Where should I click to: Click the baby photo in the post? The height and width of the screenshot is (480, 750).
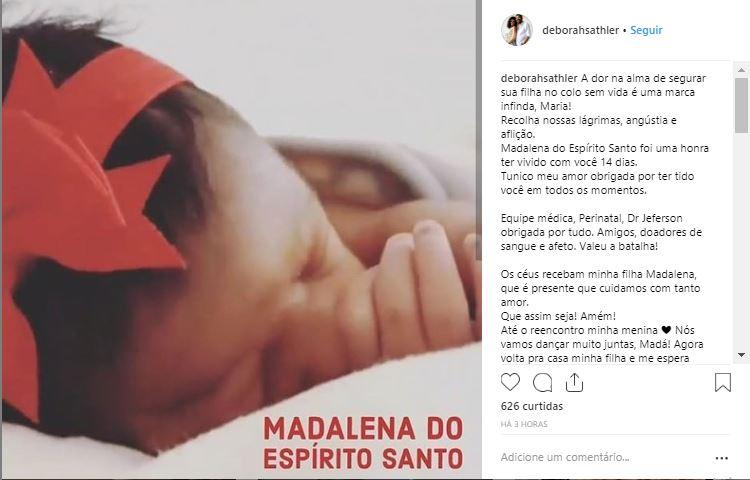(241, 239)
